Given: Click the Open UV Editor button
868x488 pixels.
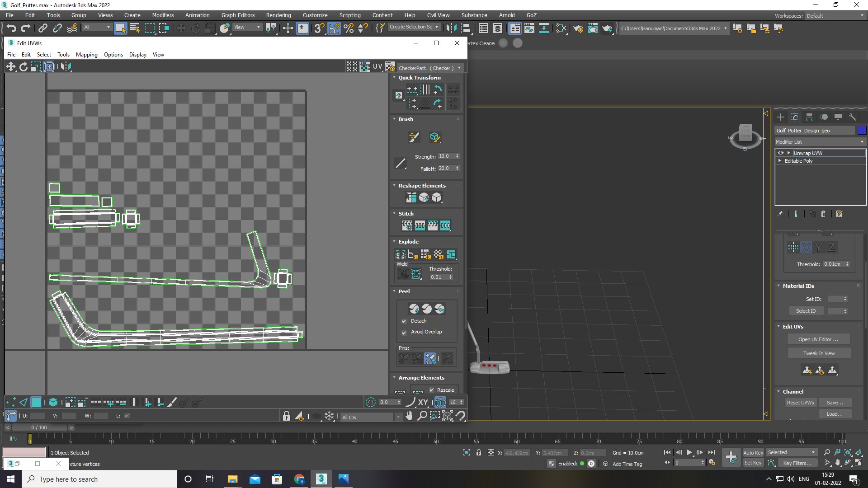Looking at the screenshot, I should [818, 339].
